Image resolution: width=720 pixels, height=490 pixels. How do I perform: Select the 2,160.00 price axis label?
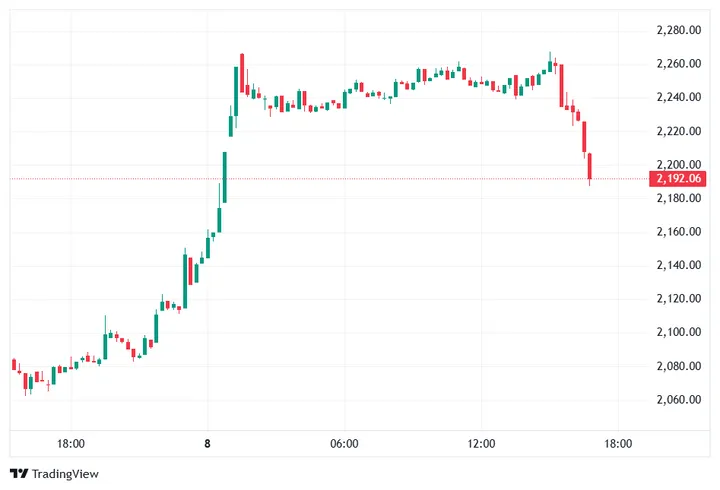tap(680, 231)
